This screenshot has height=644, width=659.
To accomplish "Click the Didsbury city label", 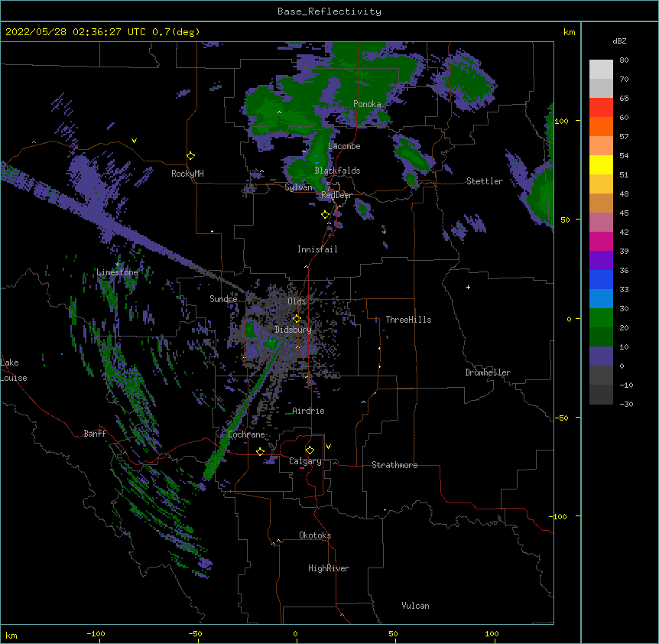I will coord(294,330).
